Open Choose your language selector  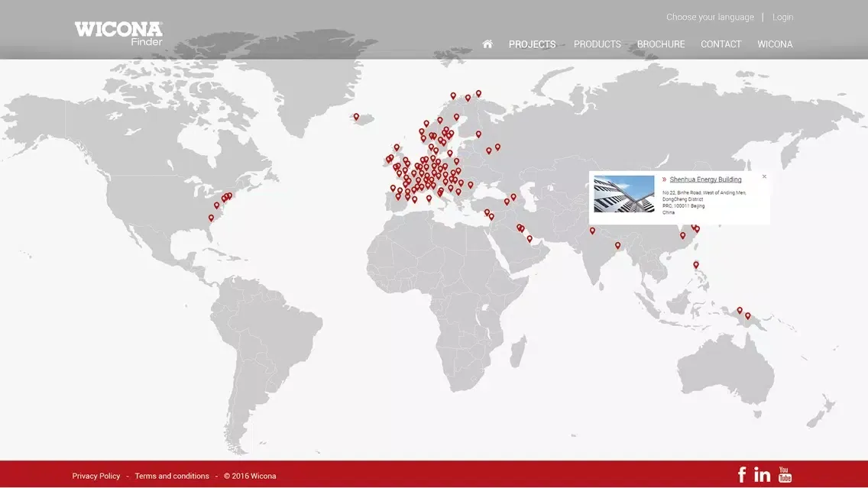coord(711,17)
